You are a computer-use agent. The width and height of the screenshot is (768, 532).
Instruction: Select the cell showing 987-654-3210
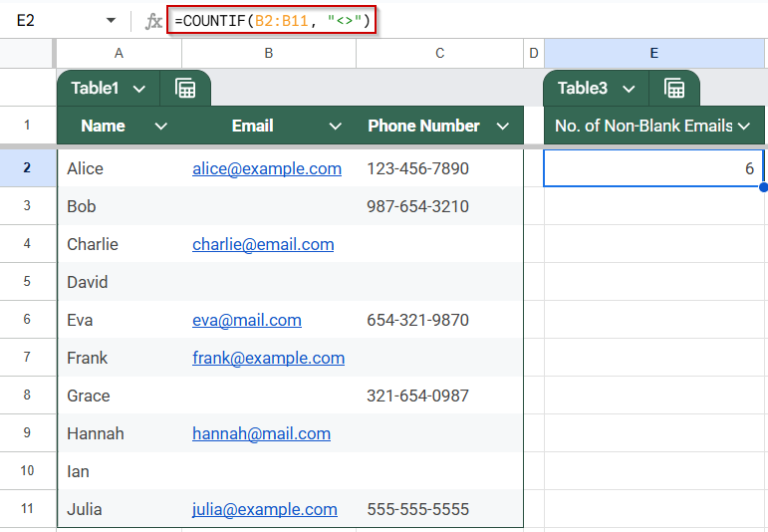coord(418,206)
